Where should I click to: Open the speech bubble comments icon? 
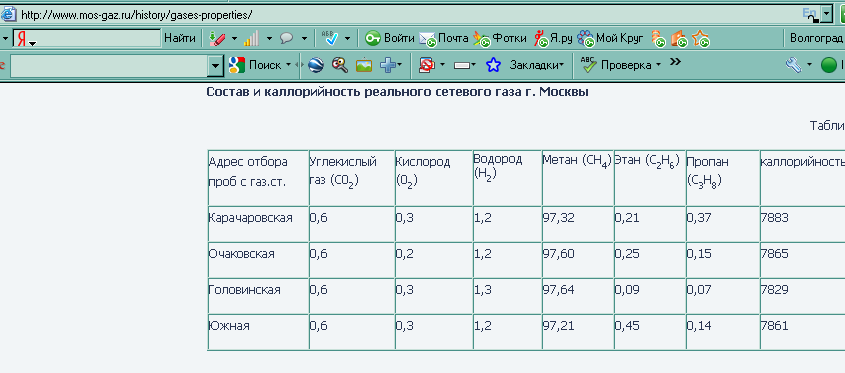287,38
